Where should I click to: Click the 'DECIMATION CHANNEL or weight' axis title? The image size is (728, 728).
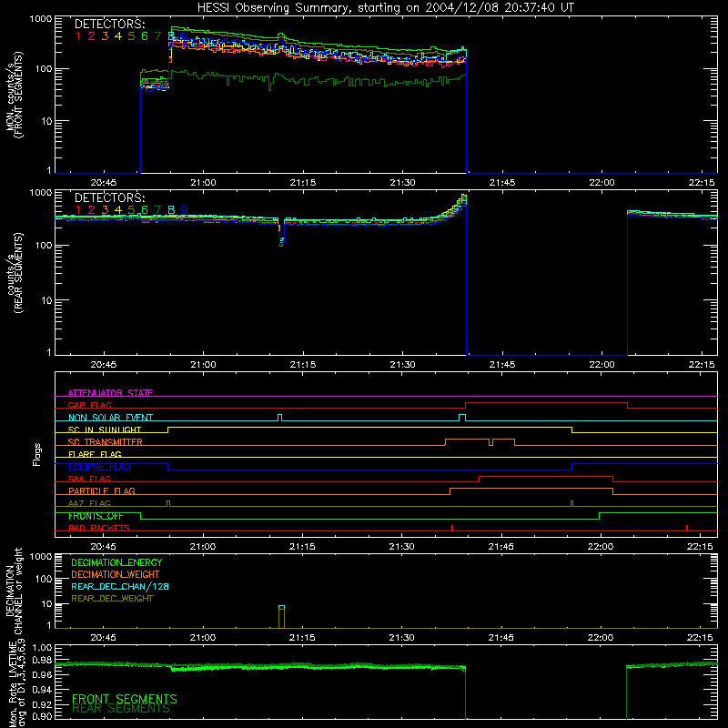(14, 591)
